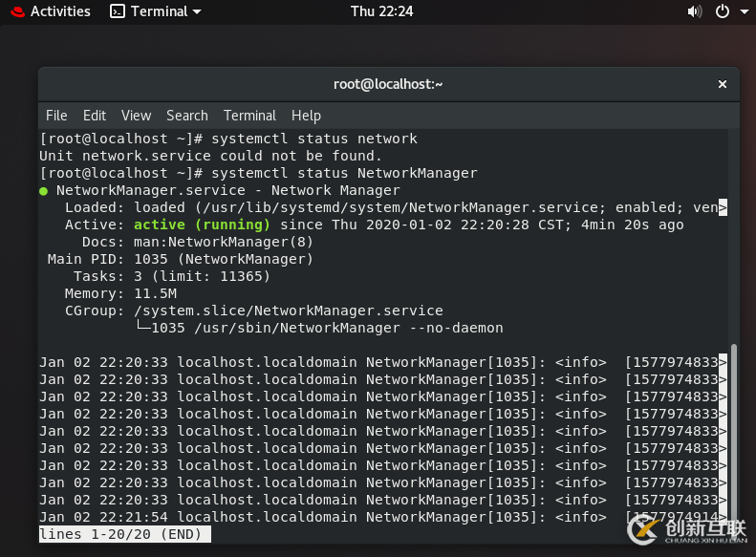The height and width of the screenshot is (557, 756).
Task: Click the terminal icon in top bar
Action: coord(118,11)
